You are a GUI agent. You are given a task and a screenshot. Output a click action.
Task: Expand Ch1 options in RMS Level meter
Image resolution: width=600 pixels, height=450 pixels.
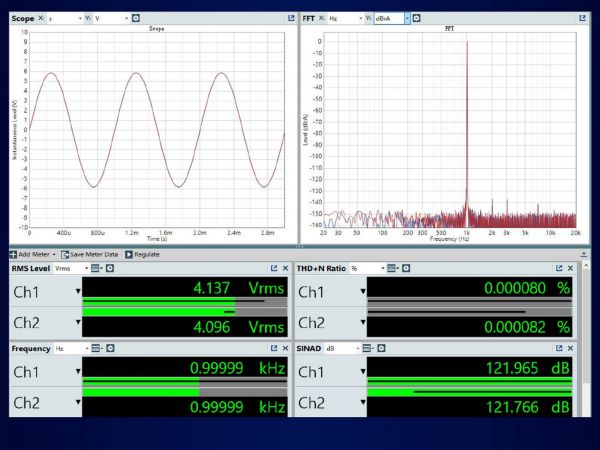pos(77,291)
